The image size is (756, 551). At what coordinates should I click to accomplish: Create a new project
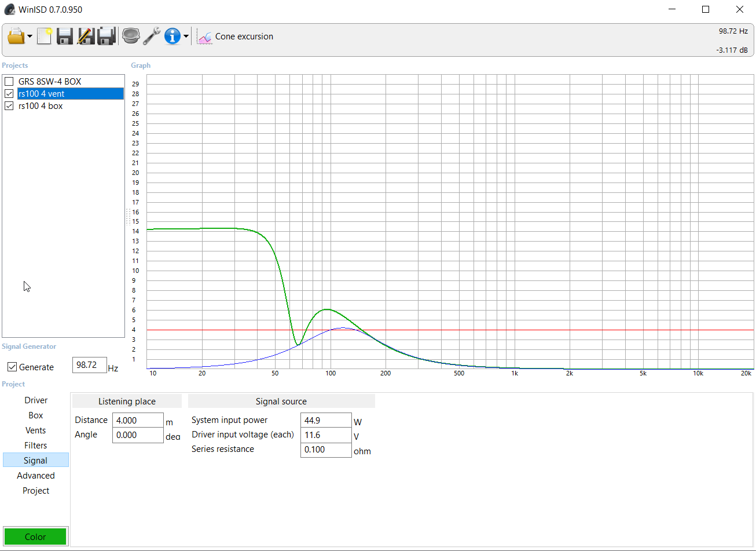tap(45, 37)
